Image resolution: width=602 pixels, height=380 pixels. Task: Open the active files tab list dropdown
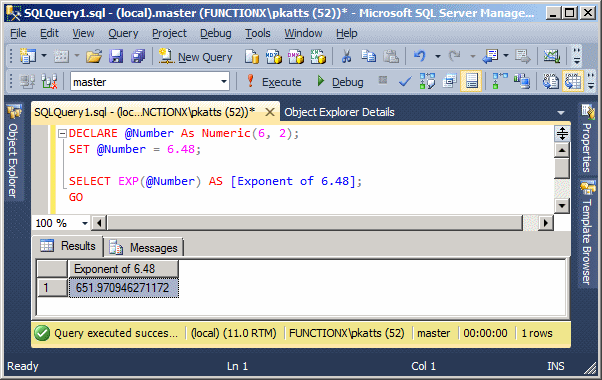(561, 113)
